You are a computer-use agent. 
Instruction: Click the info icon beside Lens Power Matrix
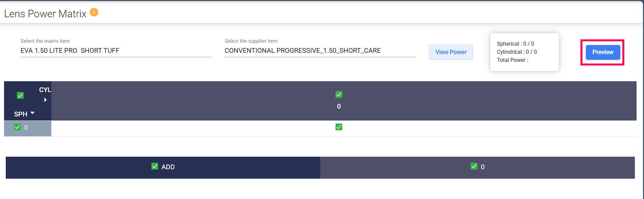click(94, 12)
